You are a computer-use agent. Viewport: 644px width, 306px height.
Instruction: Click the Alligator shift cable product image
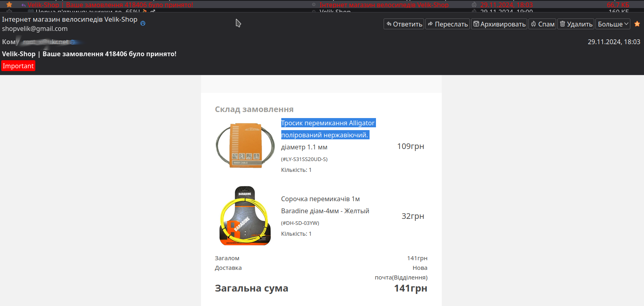[245, 145]
